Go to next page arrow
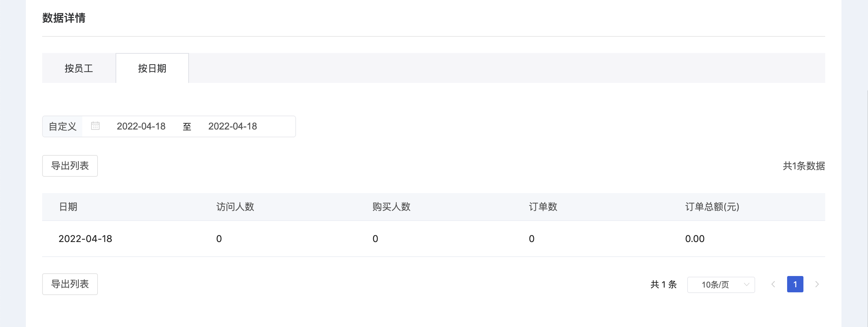Screen dimensions: 868x327 coord(817,284)
